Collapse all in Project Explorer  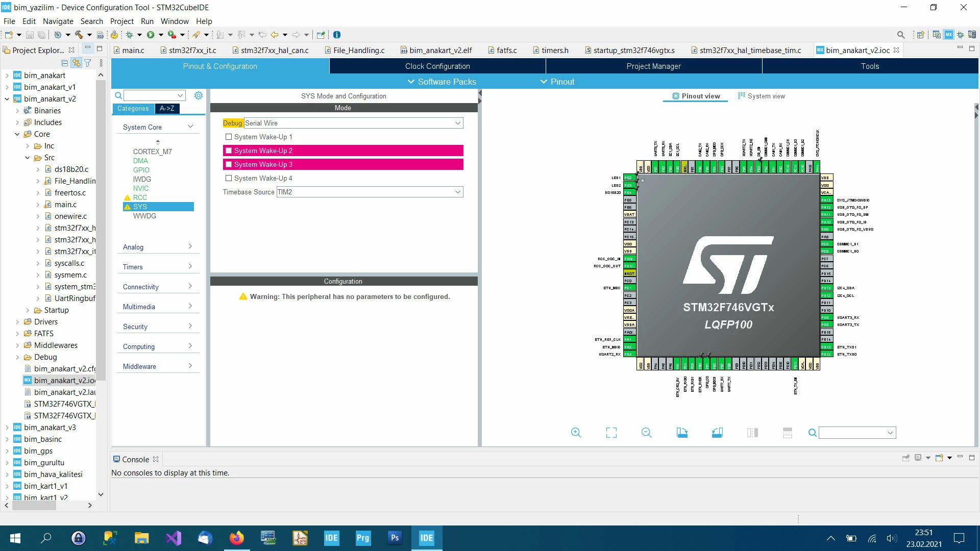[x=64, y=63]
